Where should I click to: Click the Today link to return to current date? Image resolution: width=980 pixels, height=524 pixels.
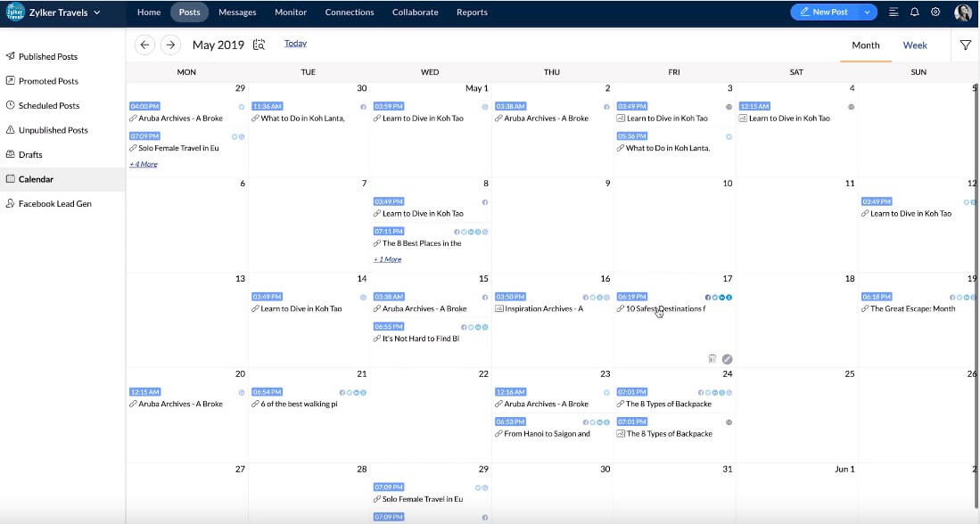(295, 43)
